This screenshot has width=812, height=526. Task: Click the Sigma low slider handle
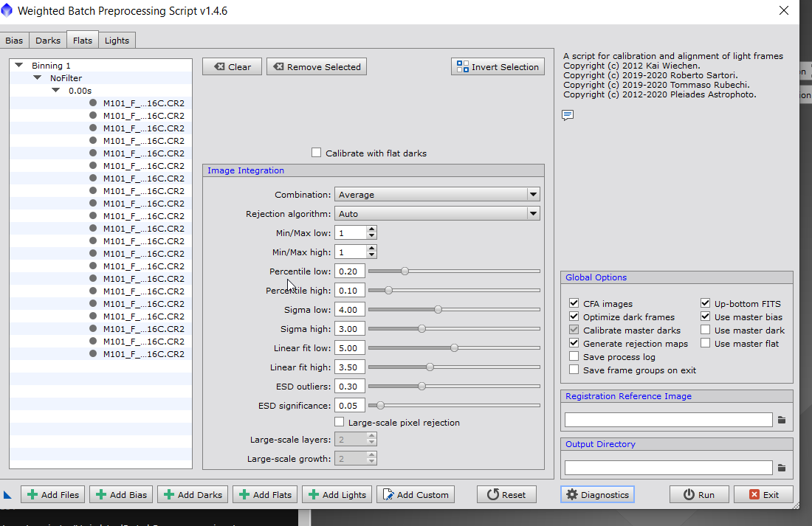tap(438, 309)
